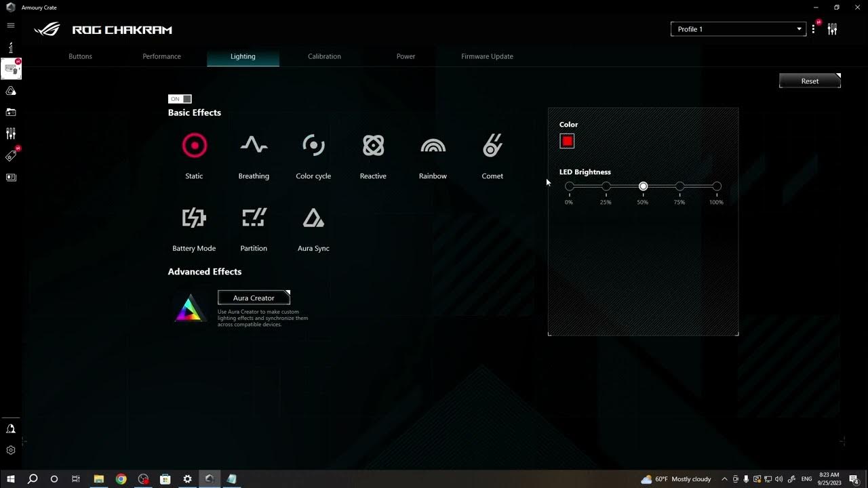Choose the Color cycle effect
Viewport: 868px width, 488px height.
tap(313, 146)
